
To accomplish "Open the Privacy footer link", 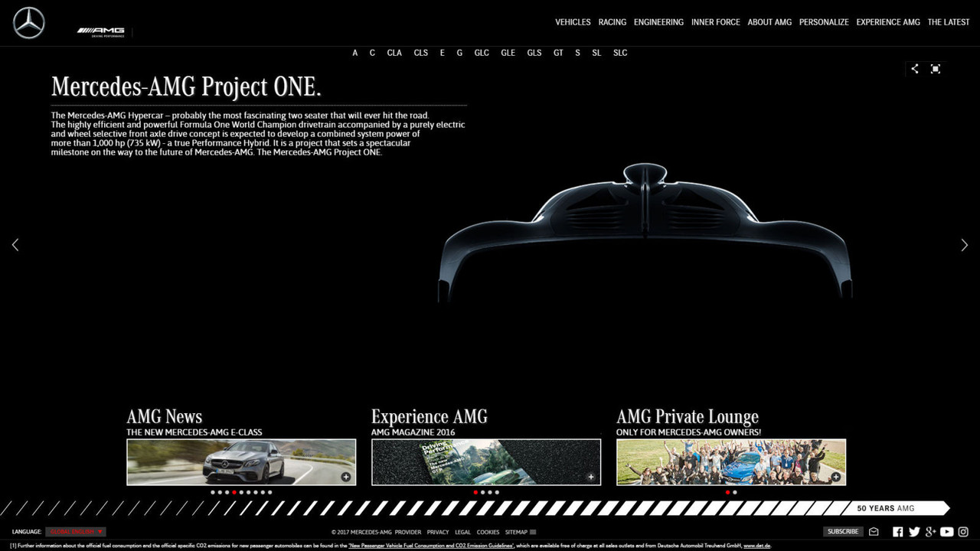I will (x=438, y=532).
